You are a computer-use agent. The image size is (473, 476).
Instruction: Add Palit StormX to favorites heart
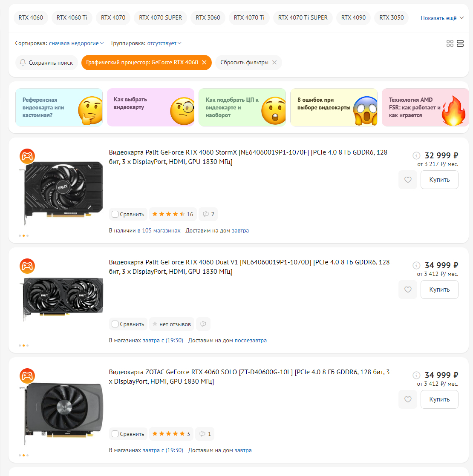click(x=408, y=180)
